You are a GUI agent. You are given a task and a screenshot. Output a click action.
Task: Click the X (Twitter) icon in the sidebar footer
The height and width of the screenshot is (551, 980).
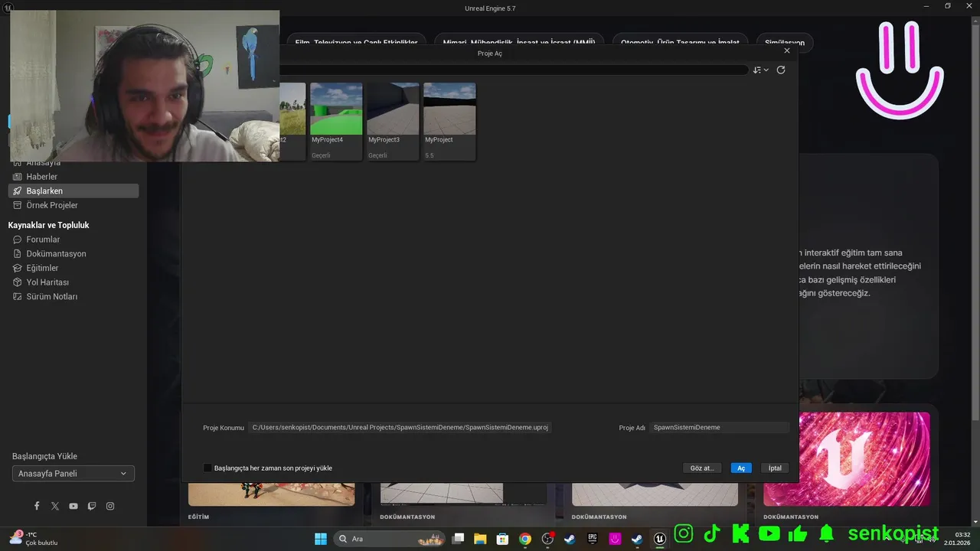click(55, 506)
